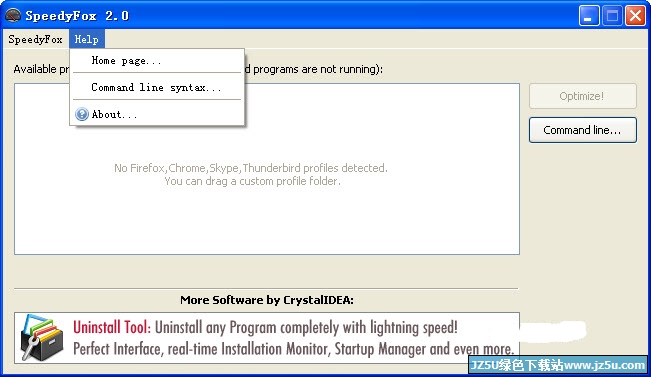This screenshot has width=651, height=377.
Task: Open the Uninstall Tool advertisement banner
Action: (267, 338)
